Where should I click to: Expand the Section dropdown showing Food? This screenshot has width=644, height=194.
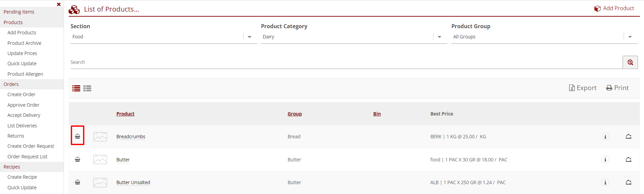click(249, 37)
